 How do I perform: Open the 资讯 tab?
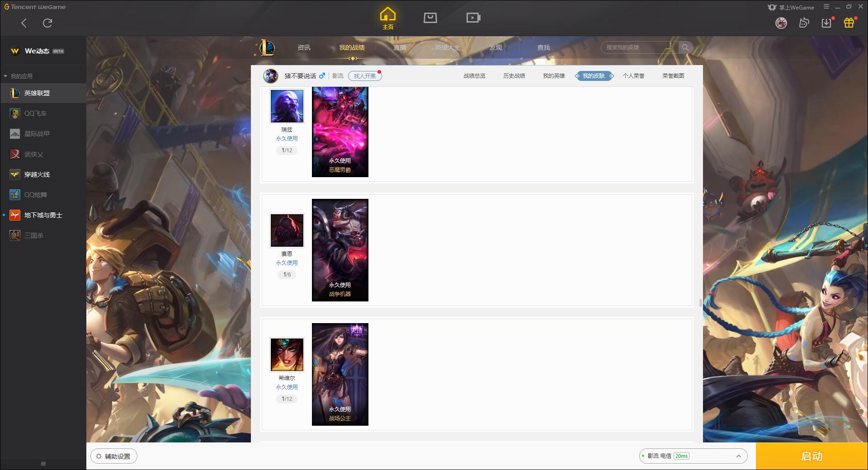pyautogui.click(x=304, y=47)
